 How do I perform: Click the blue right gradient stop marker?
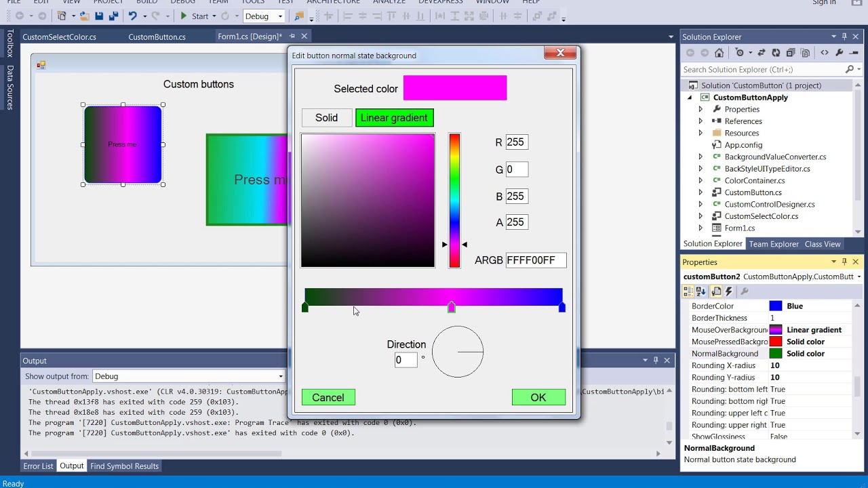[x=562, y=308]
